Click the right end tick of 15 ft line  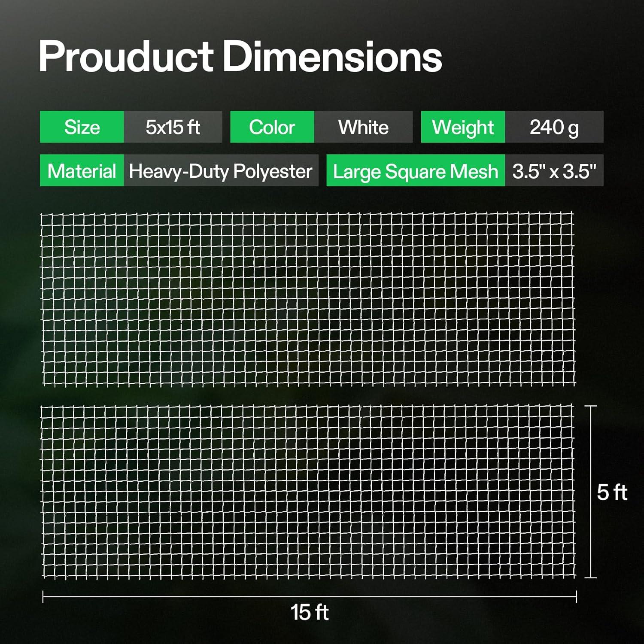coord(576,596)
